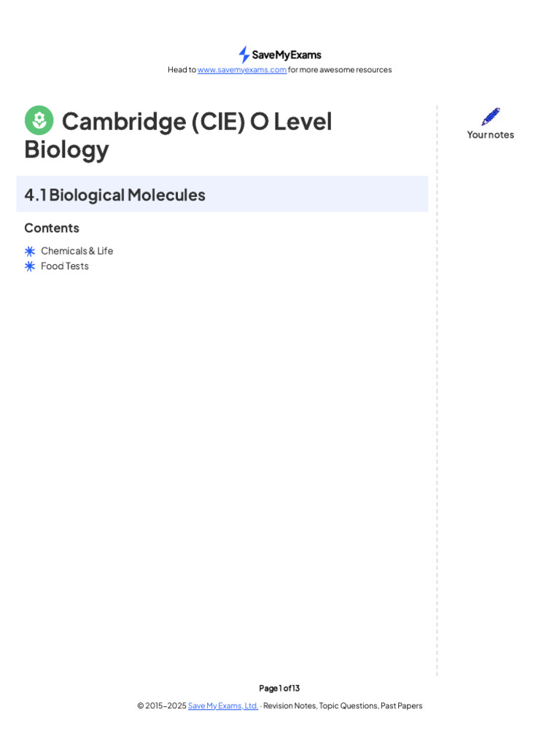This screenshot has height=747, width=560.
Task: Click the blue pencil notes icon
Action: click(x=491, y=117)
